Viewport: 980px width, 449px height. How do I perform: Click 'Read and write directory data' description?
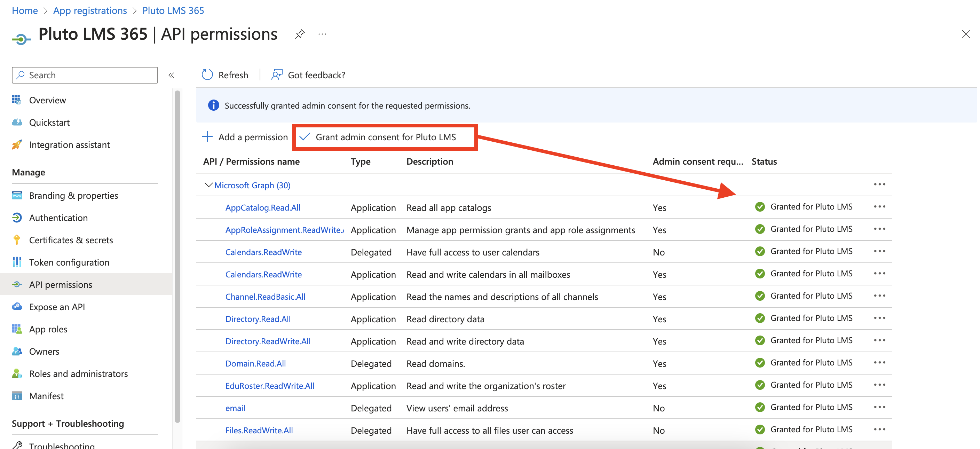point(465,341)
